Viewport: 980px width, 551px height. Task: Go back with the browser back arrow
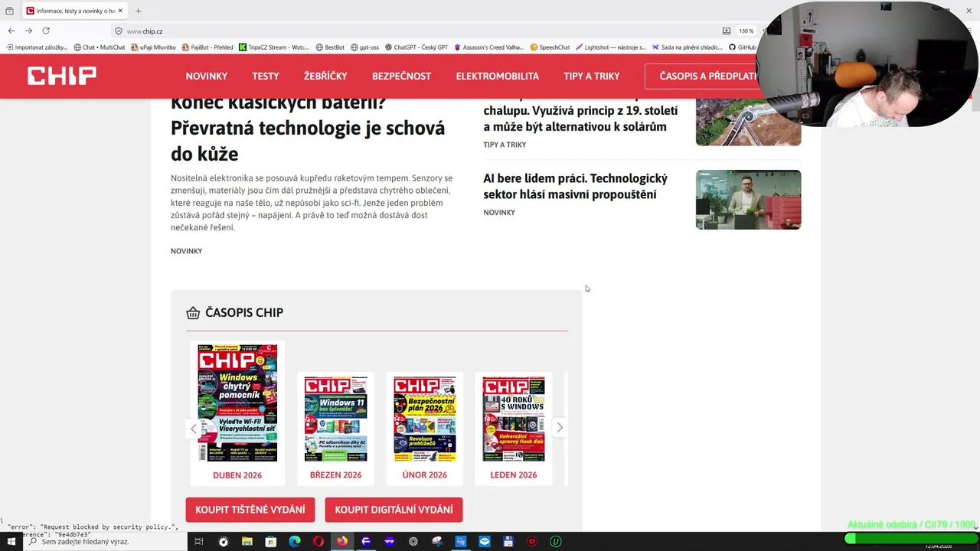click(11, 31)
